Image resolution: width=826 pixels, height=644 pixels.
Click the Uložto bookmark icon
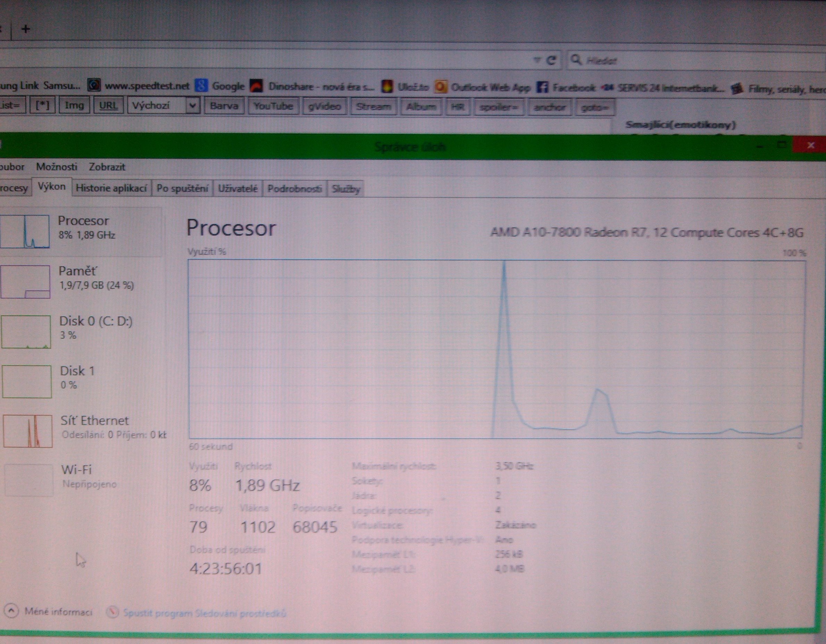(387, 86)
